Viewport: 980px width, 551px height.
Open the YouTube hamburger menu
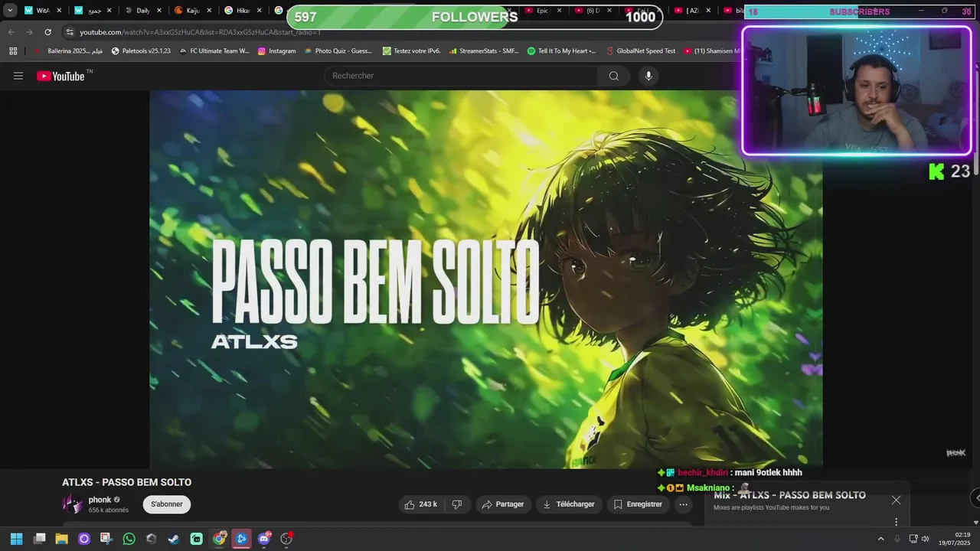pyautogui.click(x=18, y=76)
